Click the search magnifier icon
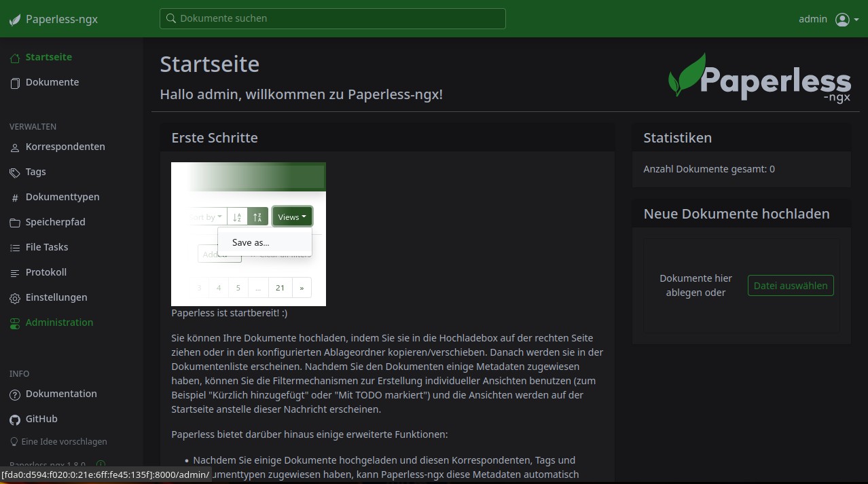 171,18
